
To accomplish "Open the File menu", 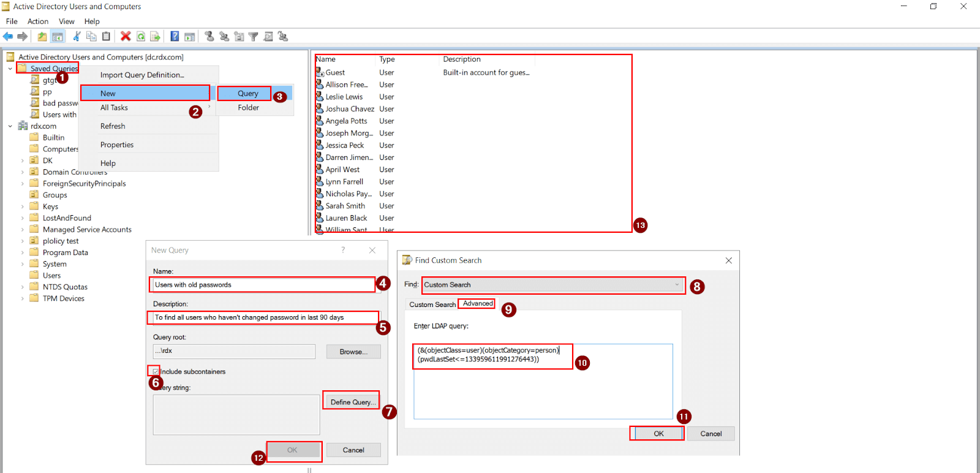I will pos(12,21).
